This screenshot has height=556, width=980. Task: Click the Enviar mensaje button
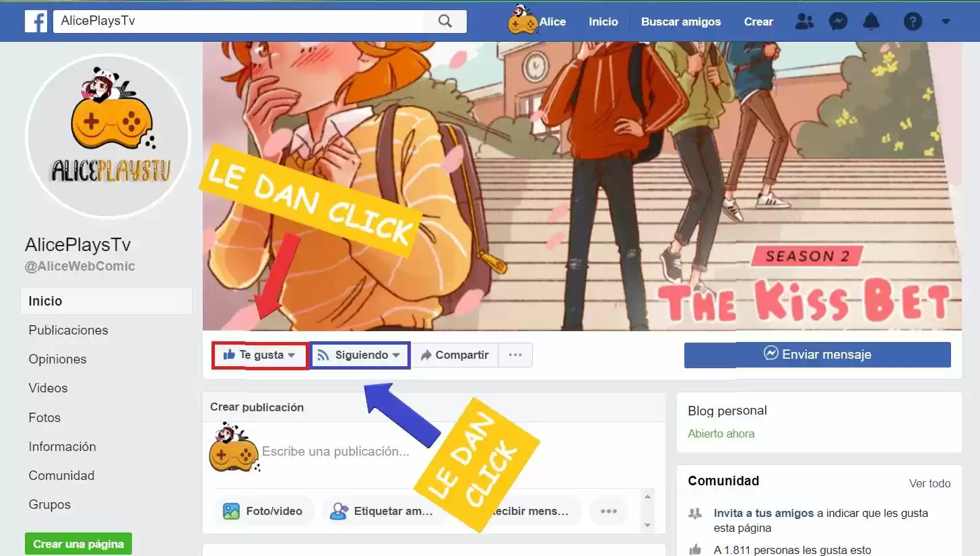(x=818, y=355)
